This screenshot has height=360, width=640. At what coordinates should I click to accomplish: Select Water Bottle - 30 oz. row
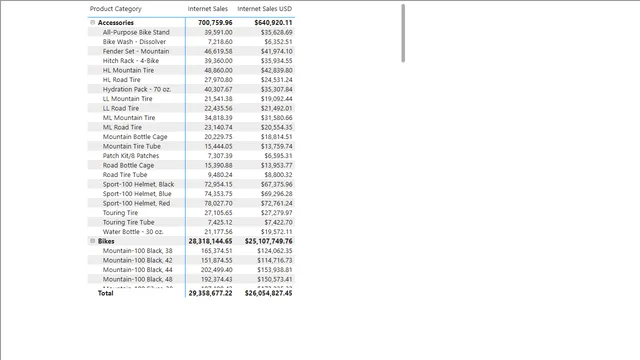coord(191,231)
